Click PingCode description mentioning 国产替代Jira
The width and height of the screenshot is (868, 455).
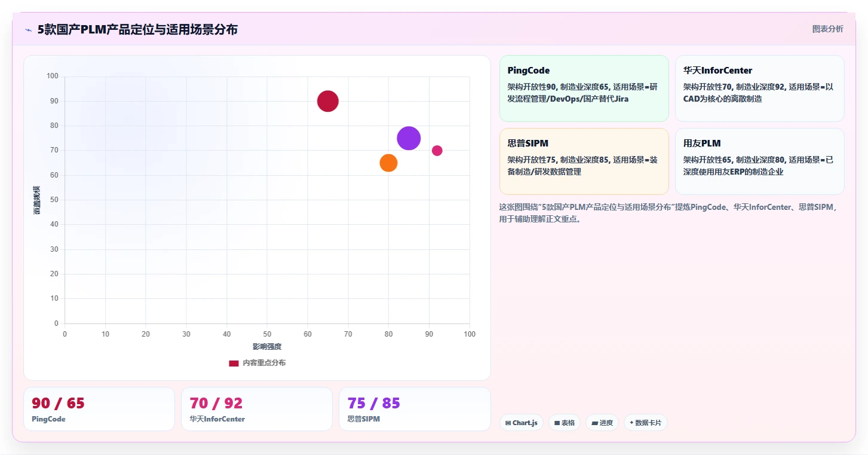pos(582,93)
